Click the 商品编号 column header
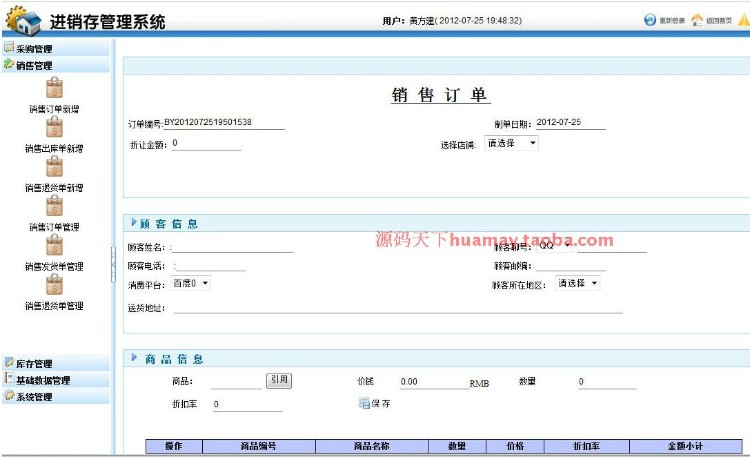Viewport: 750px width, 457px height. [259, 446]
